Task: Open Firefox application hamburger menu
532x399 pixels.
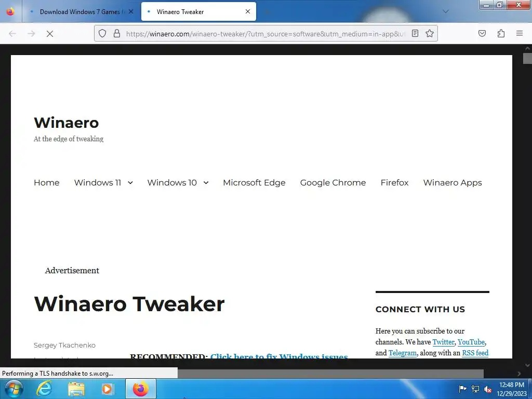Action: click(x=520, y=33)
